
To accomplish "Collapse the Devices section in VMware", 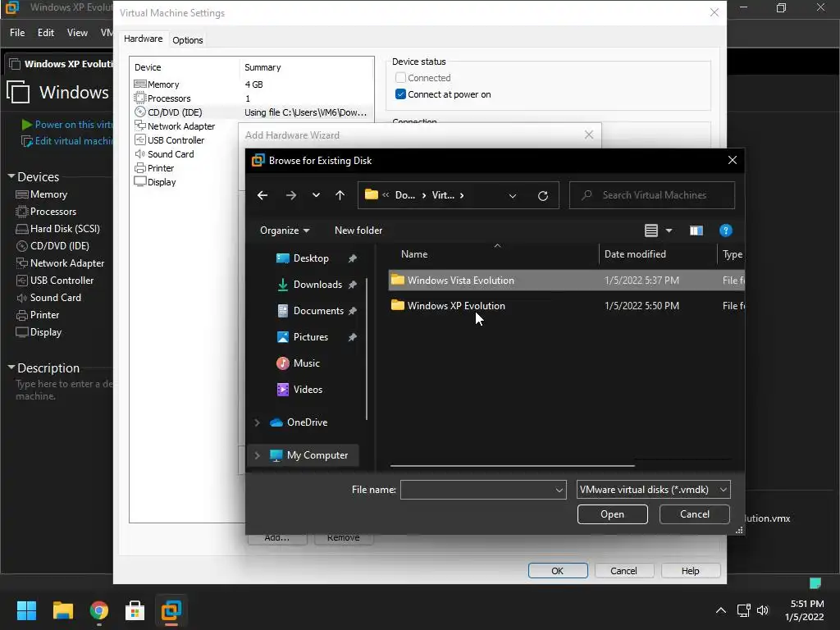I will pos(11,176).
